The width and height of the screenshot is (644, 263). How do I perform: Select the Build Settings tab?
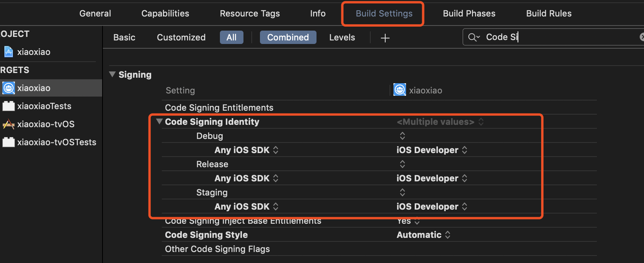384,13
